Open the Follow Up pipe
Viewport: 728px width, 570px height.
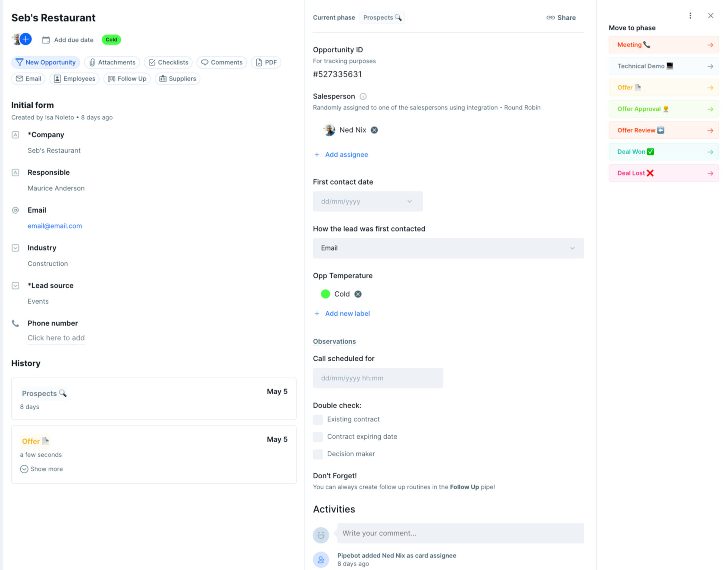pos(127,78)
